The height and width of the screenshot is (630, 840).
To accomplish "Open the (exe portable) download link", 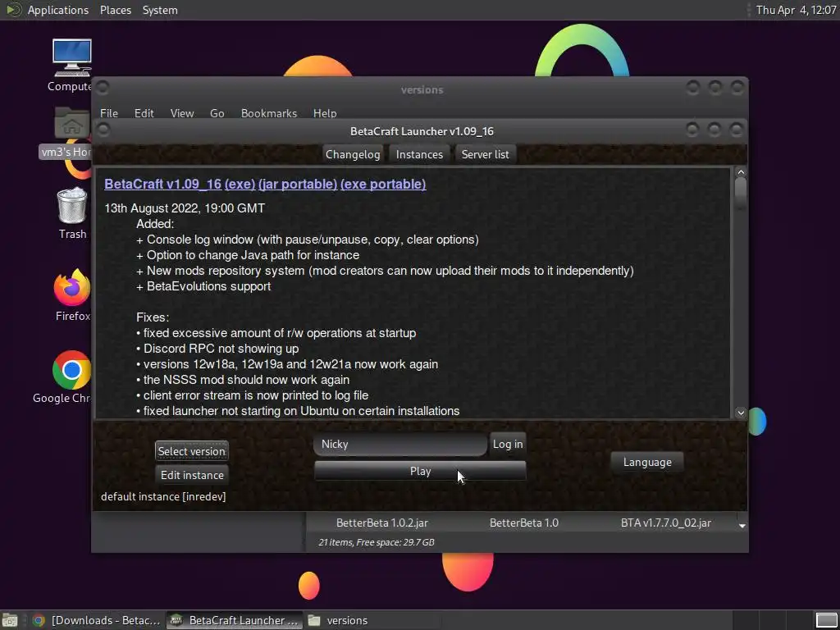I will click(x=383, y=184).
